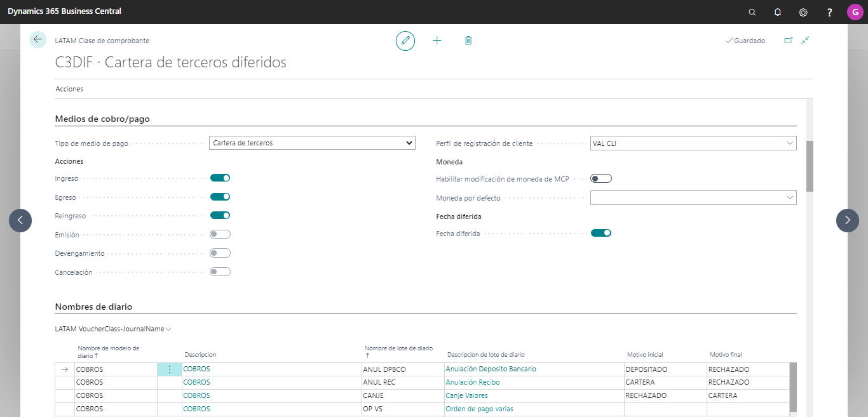
Task: Go to previous record arrow
Action: click(20, 220)
